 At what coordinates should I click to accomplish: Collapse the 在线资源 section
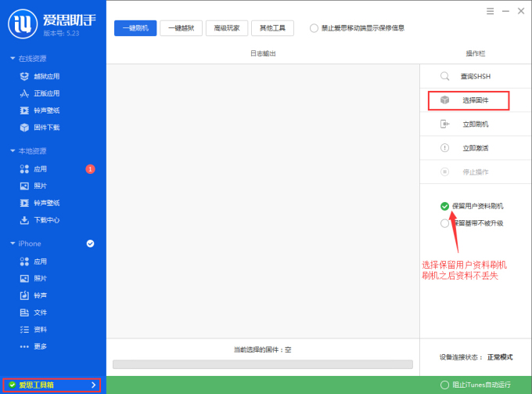point(13,59)
